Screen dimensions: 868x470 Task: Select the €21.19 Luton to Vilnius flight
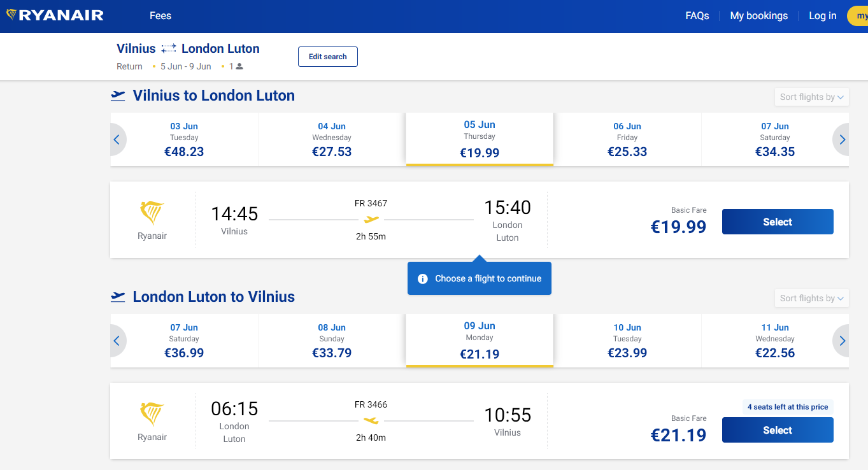tap(778, 430)
